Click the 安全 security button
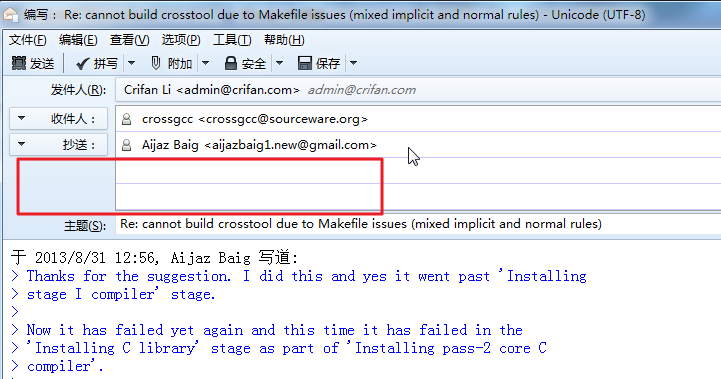The width and height of the screenshot is (721, 379). click(x=246, y=63)
